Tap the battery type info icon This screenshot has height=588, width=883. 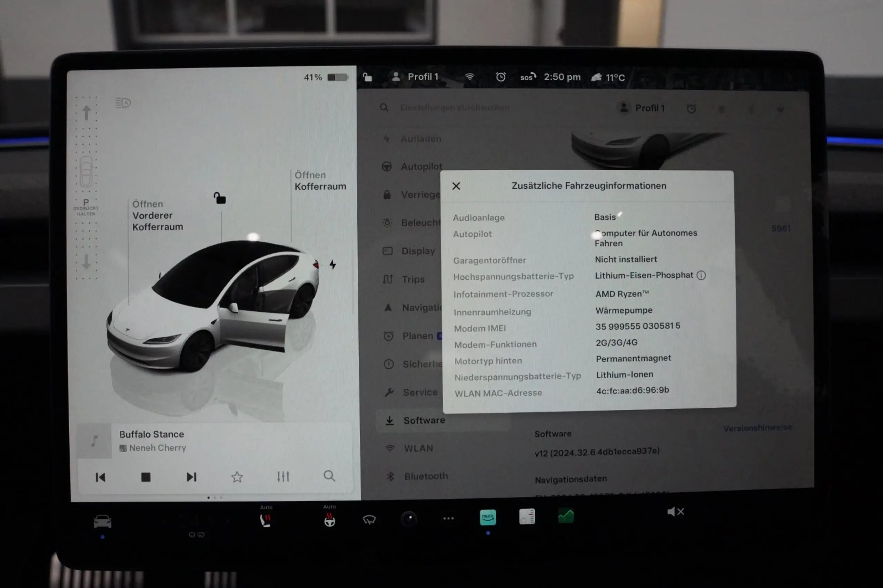pyautogui.click(x=701, y=276)
